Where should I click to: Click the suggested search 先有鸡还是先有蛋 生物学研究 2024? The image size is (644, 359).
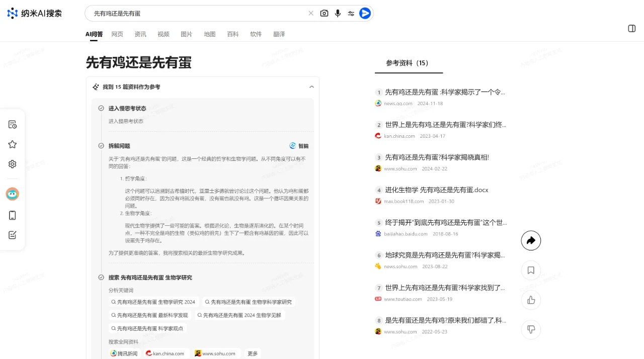pos(154,302)
